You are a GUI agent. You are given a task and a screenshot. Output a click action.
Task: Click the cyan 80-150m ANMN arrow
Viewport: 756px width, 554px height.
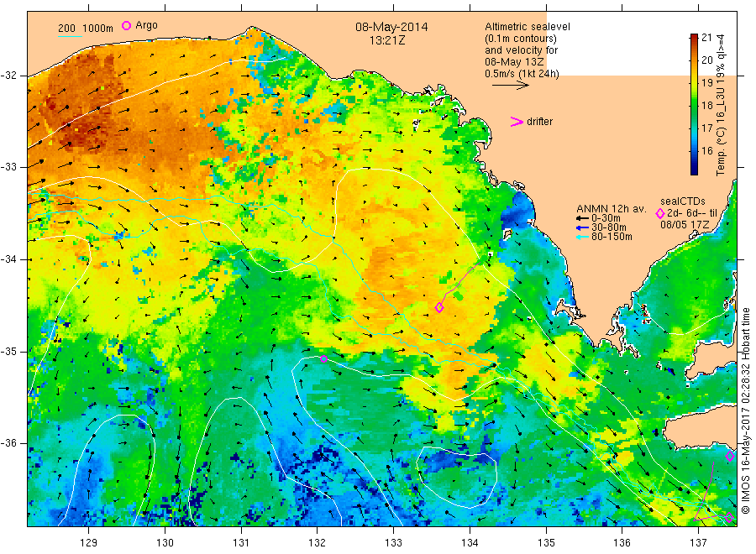(582, 237)
